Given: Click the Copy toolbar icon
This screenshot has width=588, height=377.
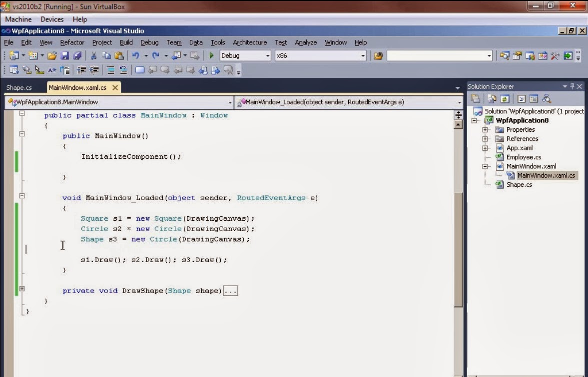Looking at the screenshot, I should pyautogui.click(x=106, y=56).
